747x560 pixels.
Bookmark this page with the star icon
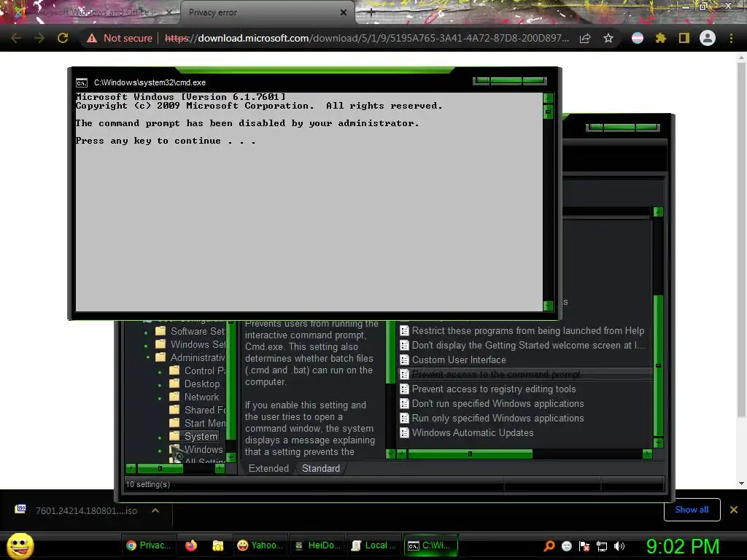[x=608, y=38]
